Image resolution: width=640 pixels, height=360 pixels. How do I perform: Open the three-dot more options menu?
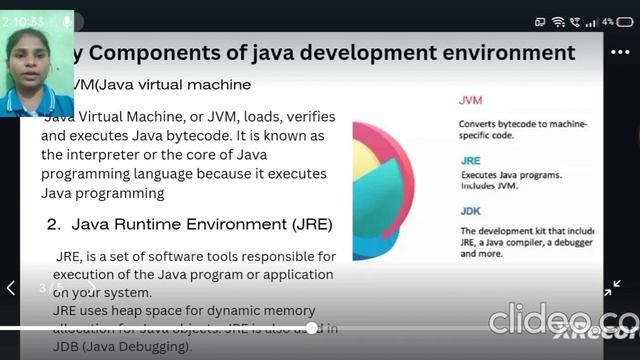coord(620,52)
